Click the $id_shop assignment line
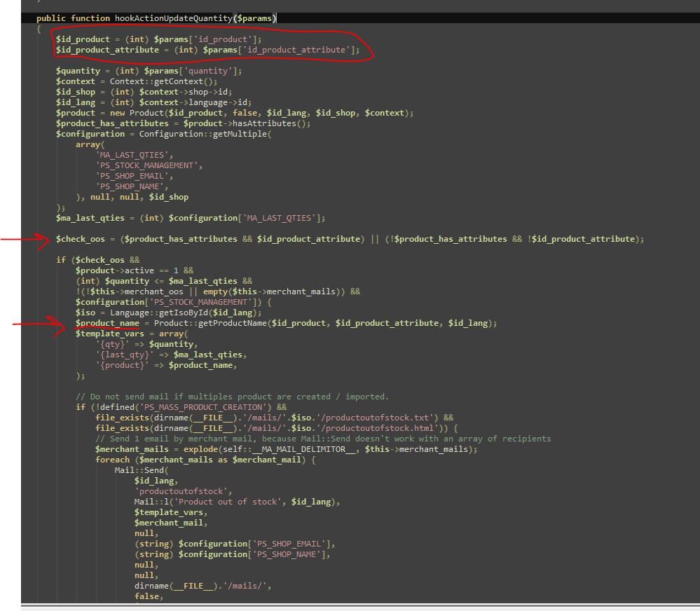Image resolution: width=700 pixels, height=611 pixels. 144,92
